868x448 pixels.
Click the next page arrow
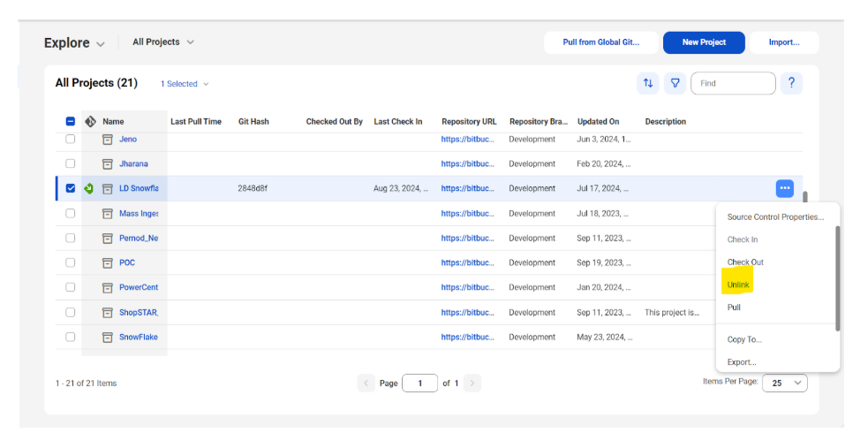[x=472, y=383]
